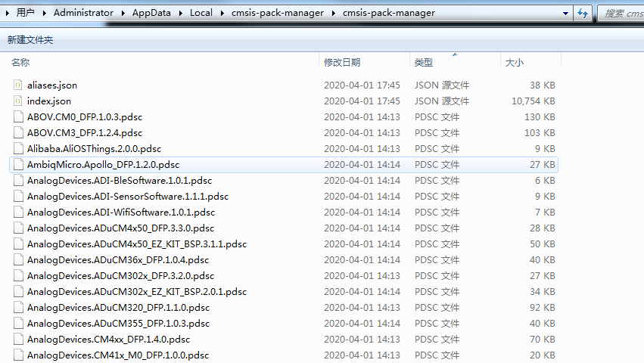Click the ADI-SensorSoftware.1.1.1.pdsc file icon
Screen dimensions: 644x363
[x=17, y=197]
